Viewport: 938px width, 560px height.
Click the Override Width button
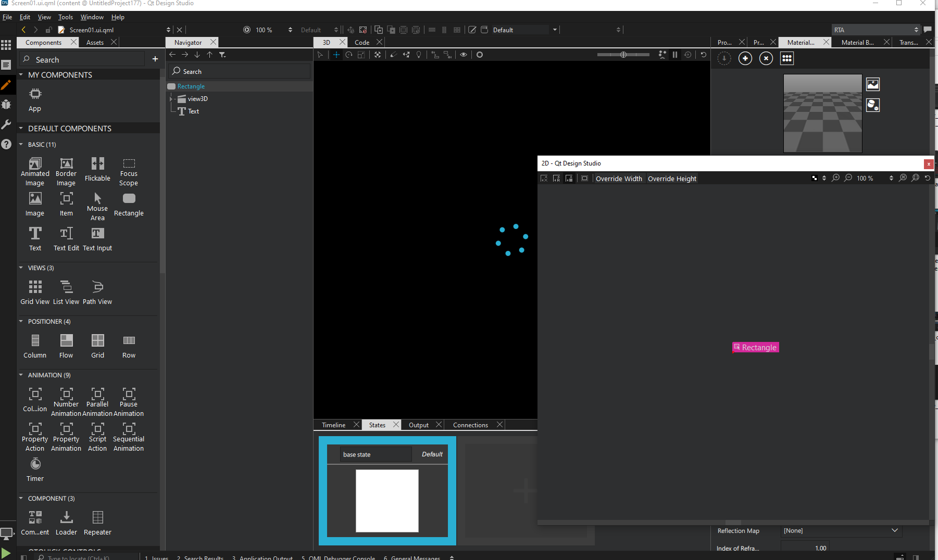pos(618,179)
